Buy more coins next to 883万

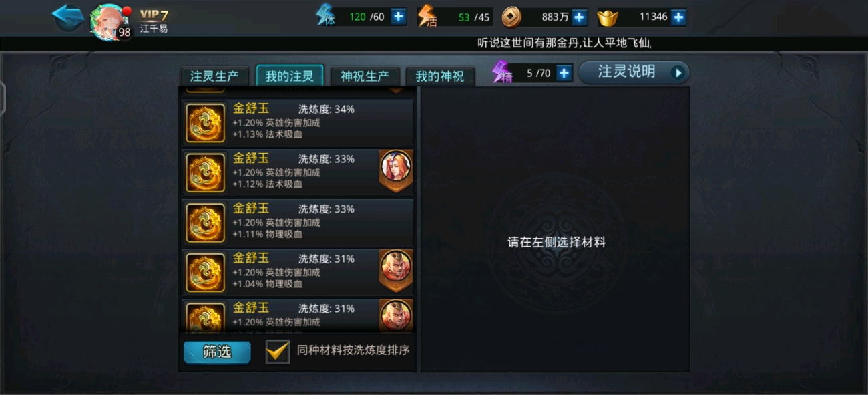[x=580, y=17]
